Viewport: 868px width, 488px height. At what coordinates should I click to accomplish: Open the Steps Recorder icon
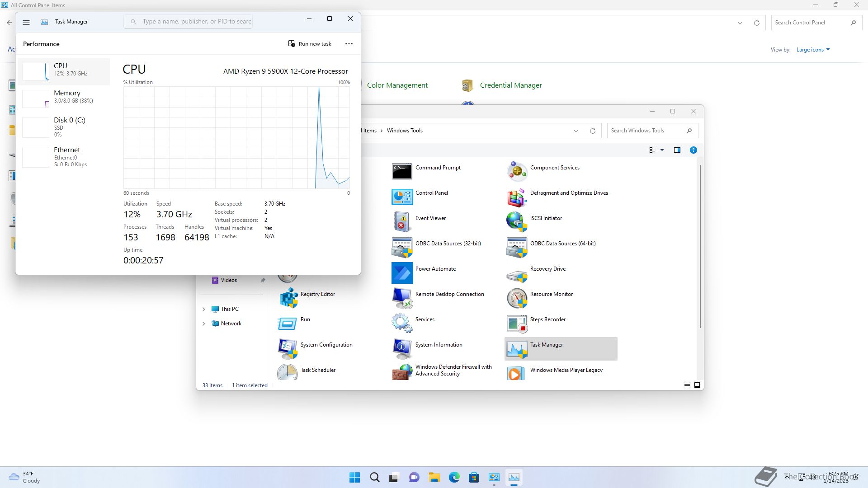pos(517,324)
